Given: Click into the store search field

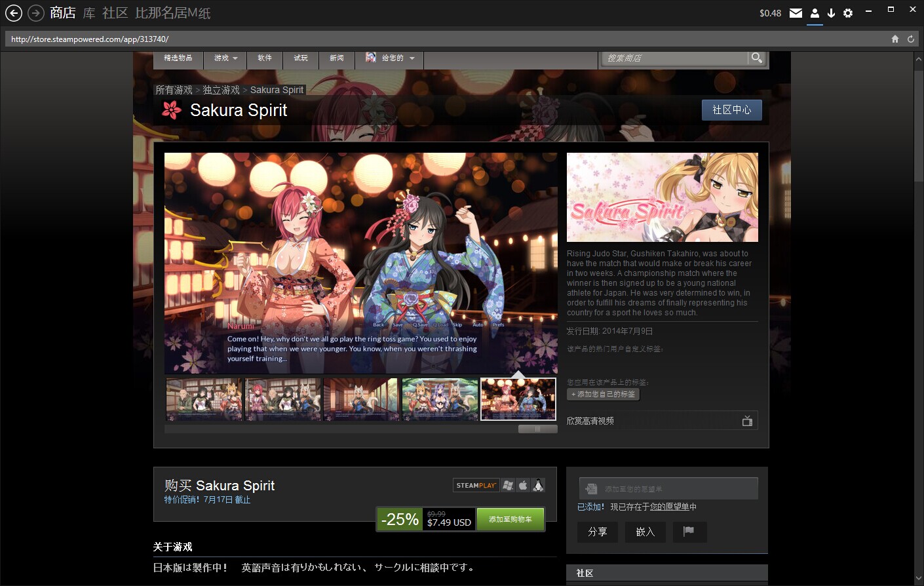Looking at the screenshot, I should coord(674,58).
